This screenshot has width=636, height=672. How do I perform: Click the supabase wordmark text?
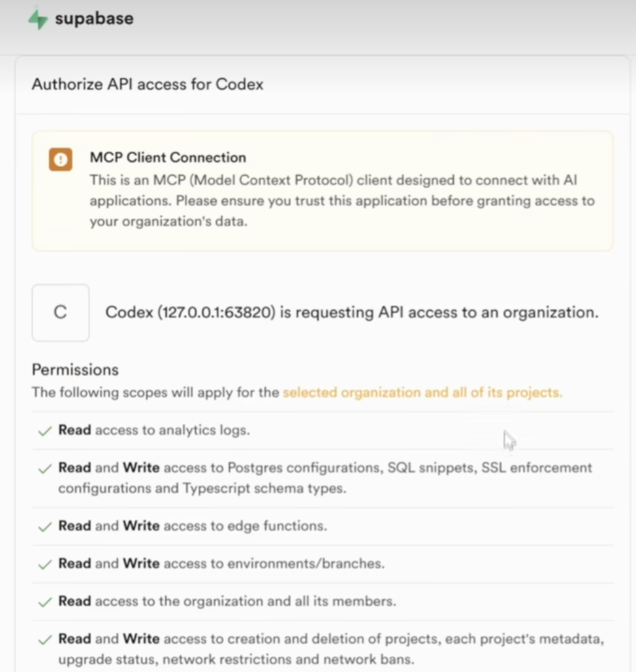(x=94, y=19)
